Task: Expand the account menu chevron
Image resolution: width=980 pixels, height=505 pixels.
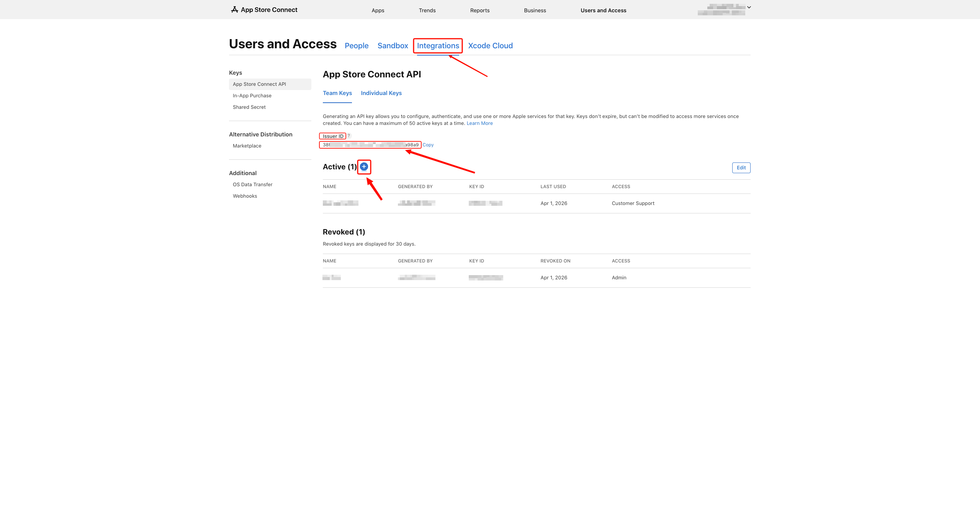Action: [749, 7]
